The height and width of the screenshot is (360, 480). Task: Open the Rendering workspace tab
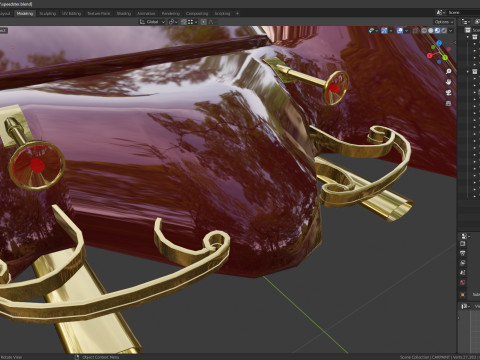tap(171, 13)
